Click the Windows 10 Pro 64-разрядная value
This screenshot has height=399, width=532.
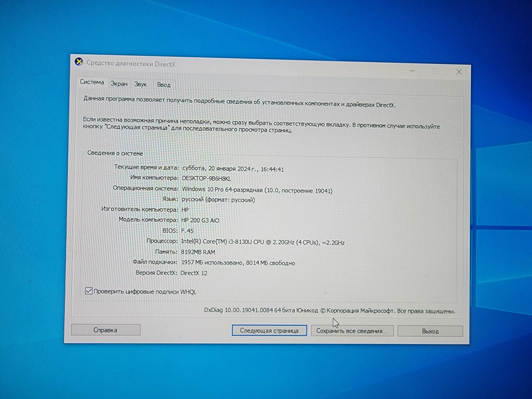coord(257,190)
